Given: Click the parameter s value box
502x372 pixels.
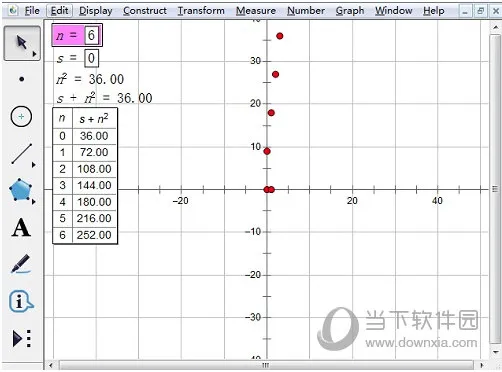Looking at the screenshot, I should [91, 58].
